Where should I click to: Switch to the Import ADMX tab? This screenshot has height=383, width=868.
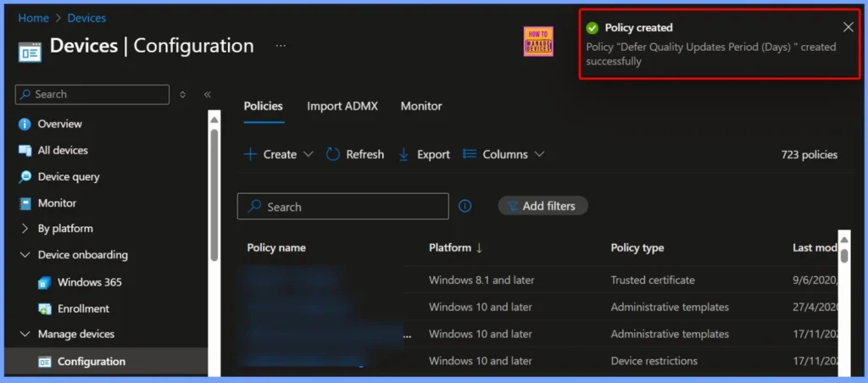point(342,106)
